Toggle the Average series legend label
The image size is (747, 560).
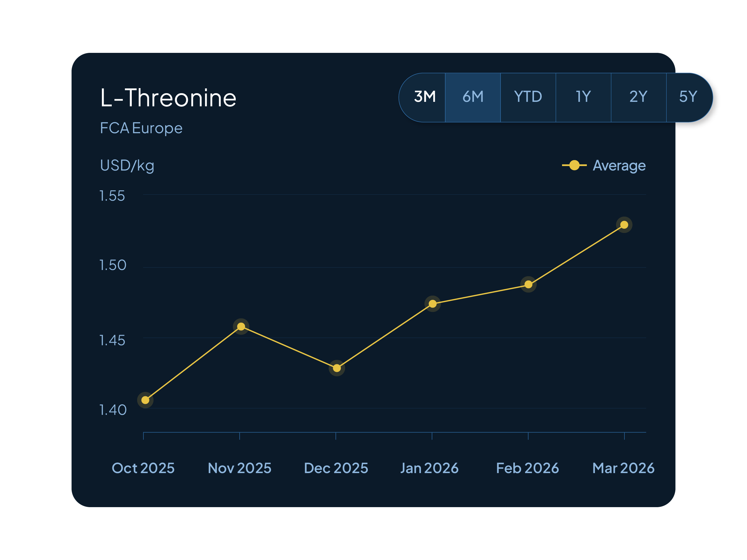click(619, 166)
